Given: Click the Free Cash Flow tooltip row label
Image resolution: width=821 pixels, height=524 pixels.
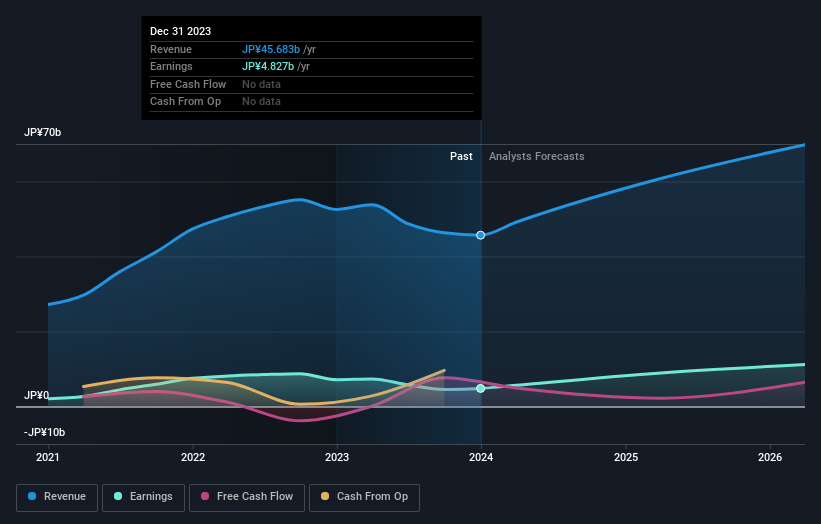Looking at the screenshot, I should click(188, 84).
